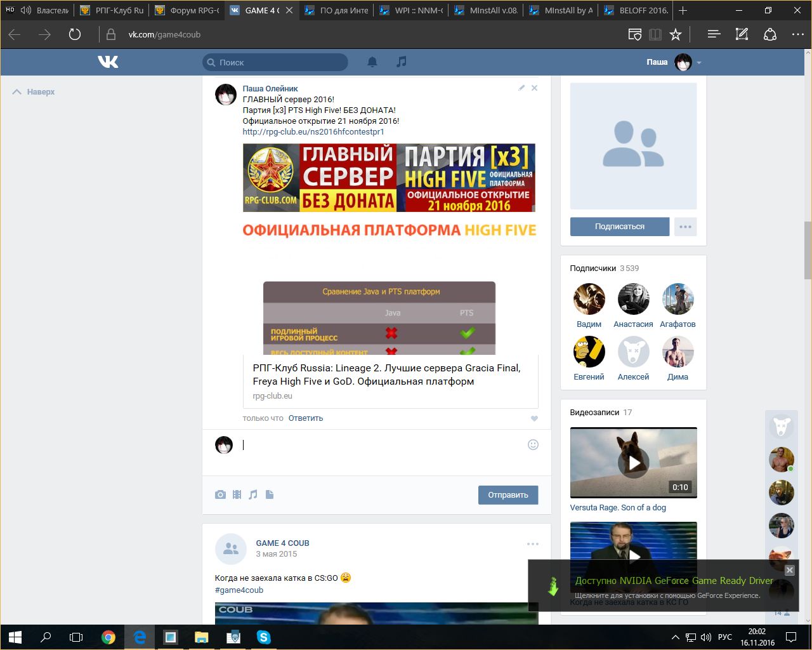Image resolution: width=812 pixels, height=650 pixels.
Task: Attach audio in the comment box
Action: tap(253, 494)
